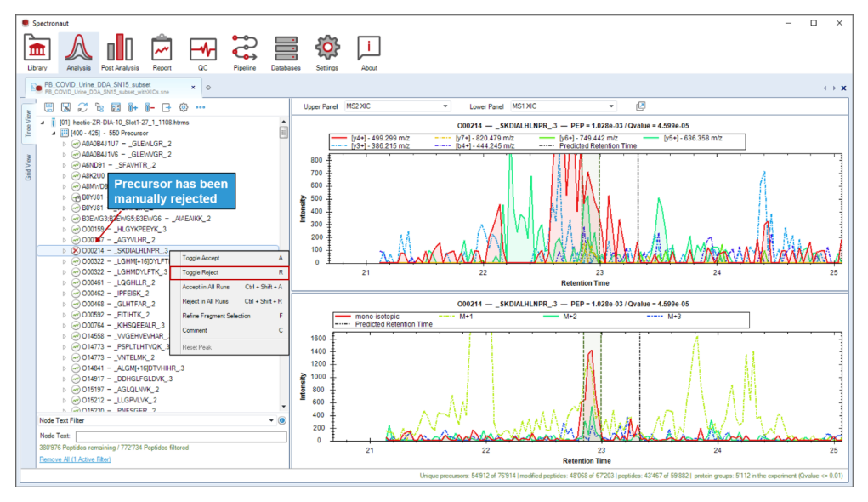
Task: Expand the O00462 _IPFEISK_2 node
Action: click(x=65, y=293)
